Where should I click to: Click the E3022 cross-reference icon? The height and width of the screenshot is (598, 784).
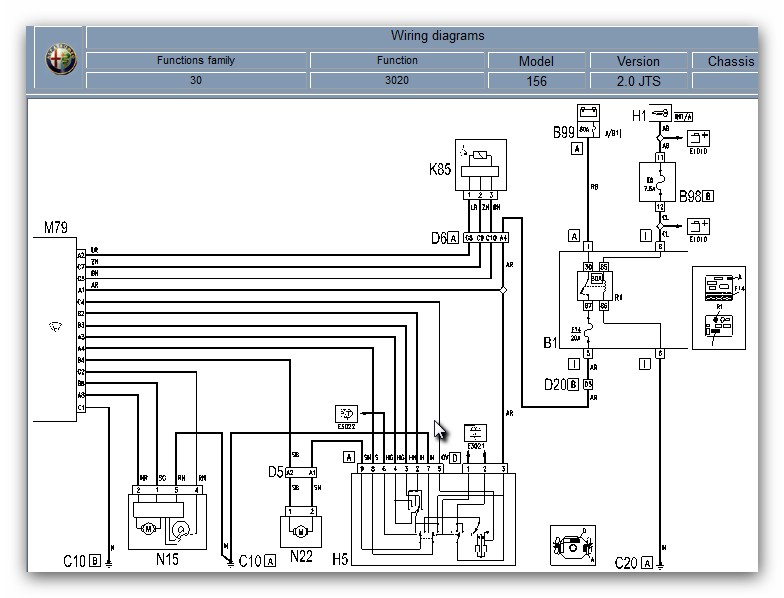coord(346,414)
